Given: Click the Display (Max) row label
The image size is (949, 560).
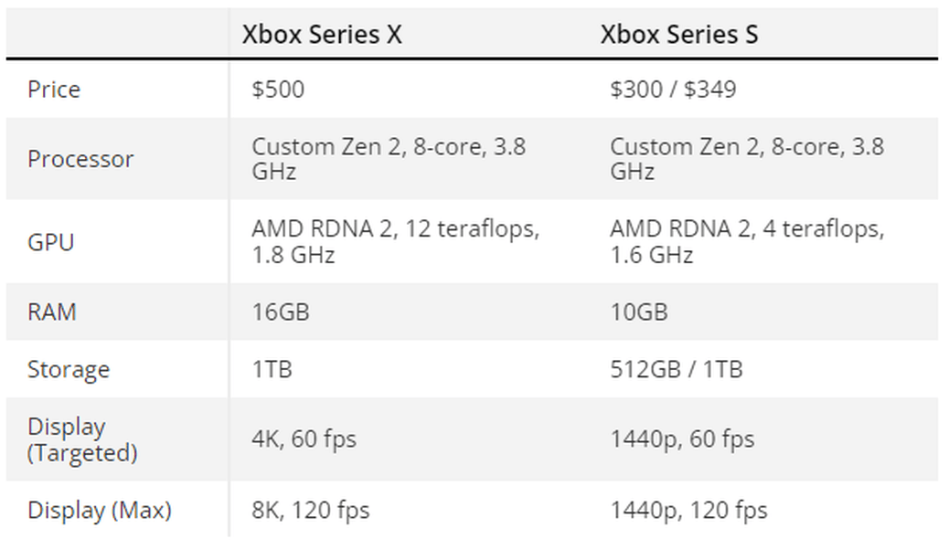Looking at the screenshot, I should [100, 511].
